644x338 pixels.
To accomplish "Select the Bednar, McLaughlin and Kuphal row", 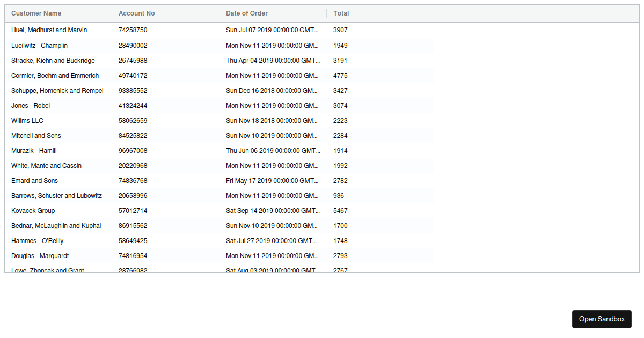I will 56,226.
